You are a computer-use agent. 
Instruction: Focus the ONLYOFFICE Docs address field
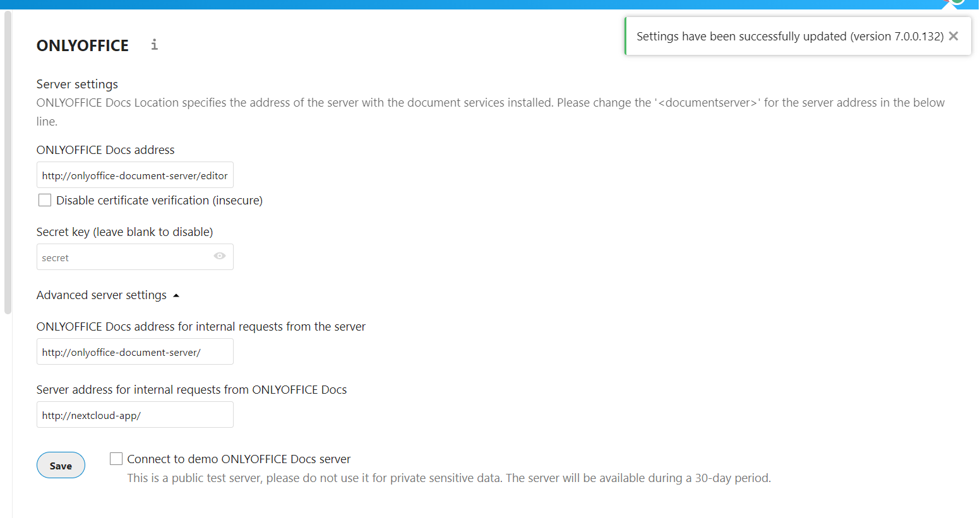(x=135, y=175)
